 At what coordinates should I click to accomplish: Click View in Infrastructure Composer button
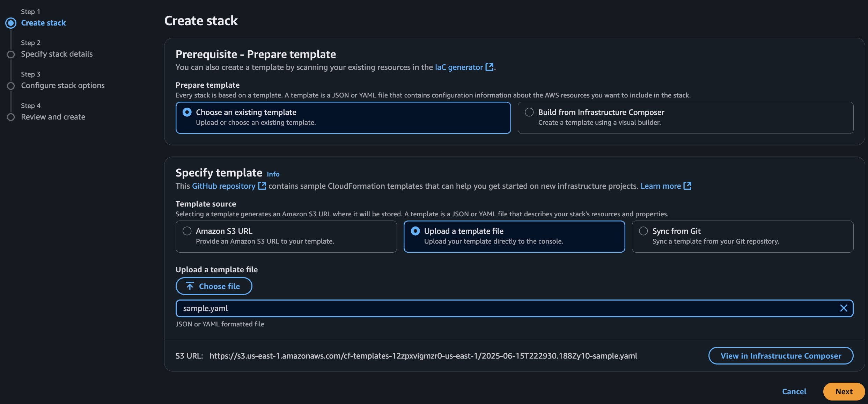click(781, 356)
